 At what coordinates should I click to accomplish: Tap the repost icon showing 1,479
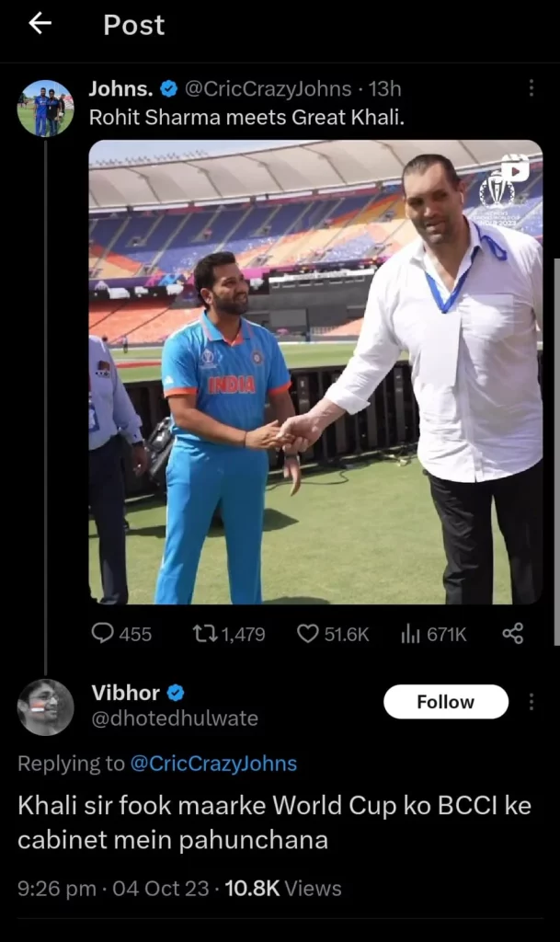[x=202, y=634]
